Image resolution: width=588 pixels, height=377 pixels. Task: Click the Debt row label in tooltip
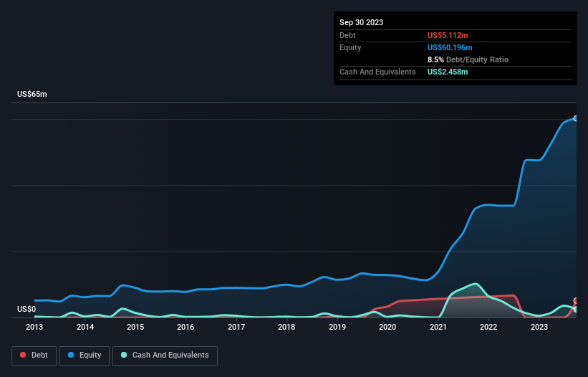pos(347,35)
